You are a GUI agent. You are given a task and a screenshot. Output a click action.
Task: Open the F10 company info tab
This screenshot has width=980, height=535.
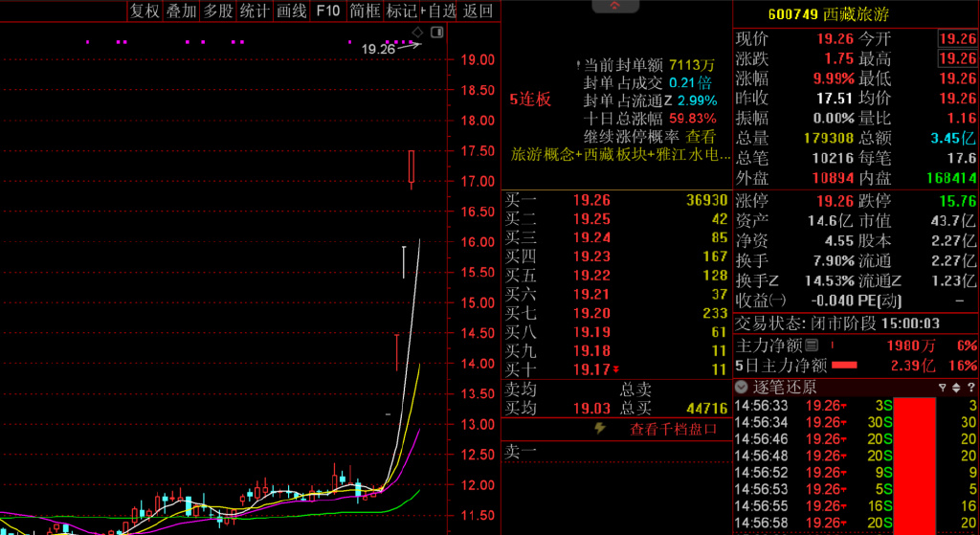coord(327,11)
